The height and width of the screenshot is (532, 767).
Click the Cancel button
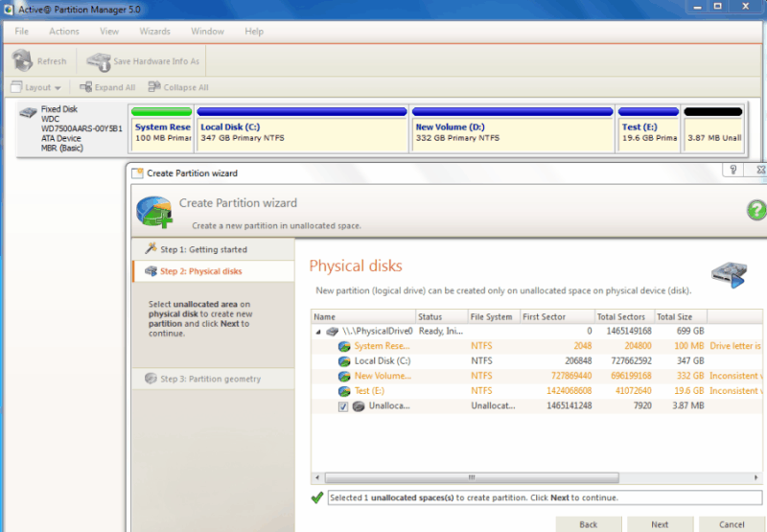click(x=732, y=524)
